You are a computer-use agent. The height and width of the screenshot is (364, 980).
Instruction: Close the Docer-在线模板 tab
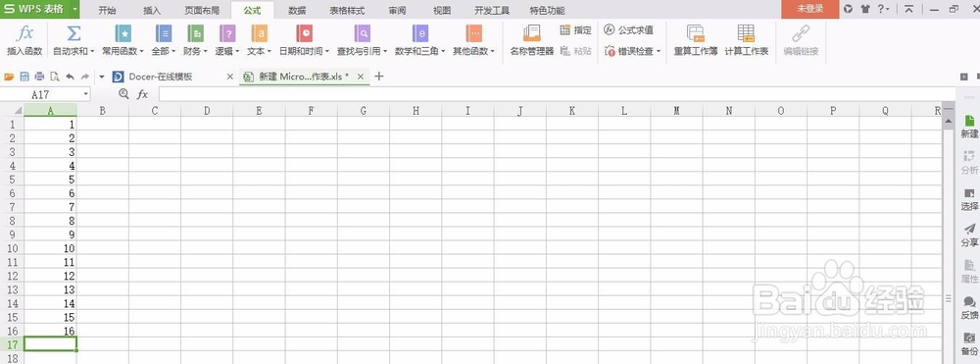[x=229, y=77]
